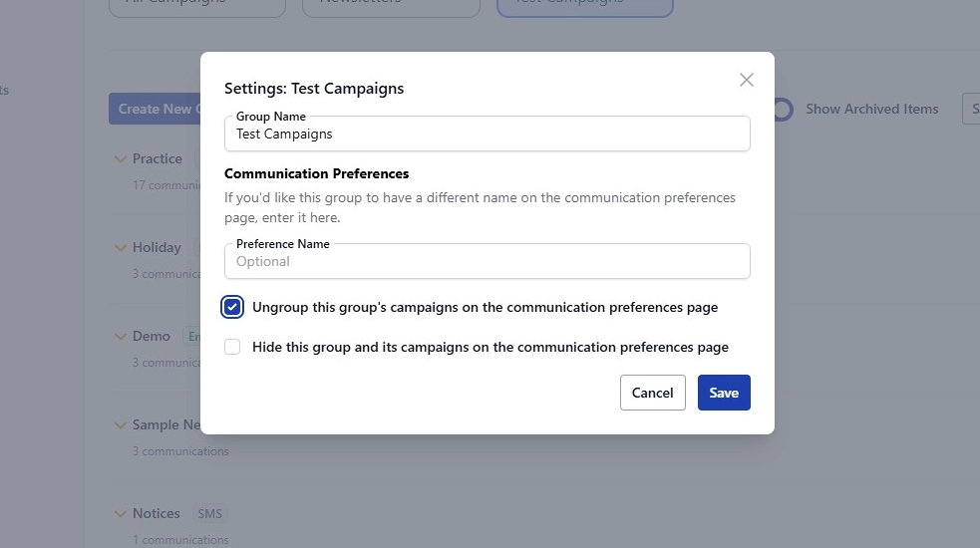Toggle the Show Archived Items switch
Image resolution: width=980 pixels, height=548 pixels.
pyautogui.click(x=782, y=109)
